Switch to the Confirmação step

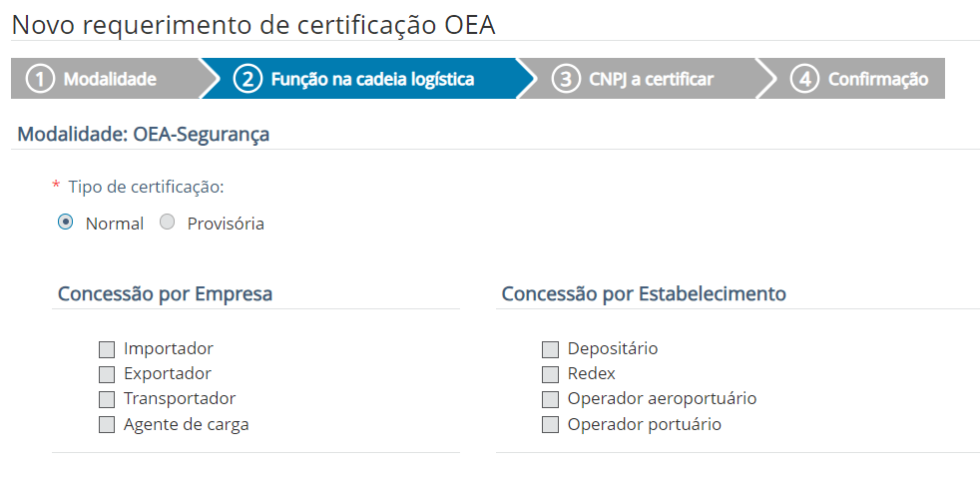pos(878,80)
